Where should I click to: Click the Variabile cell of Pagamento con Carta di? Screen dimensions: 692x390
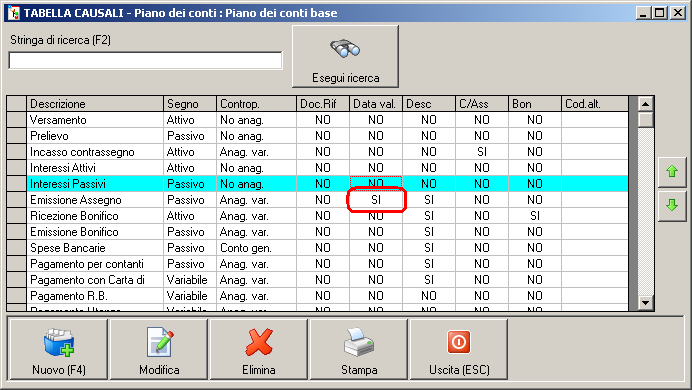(x=190, y=280)
